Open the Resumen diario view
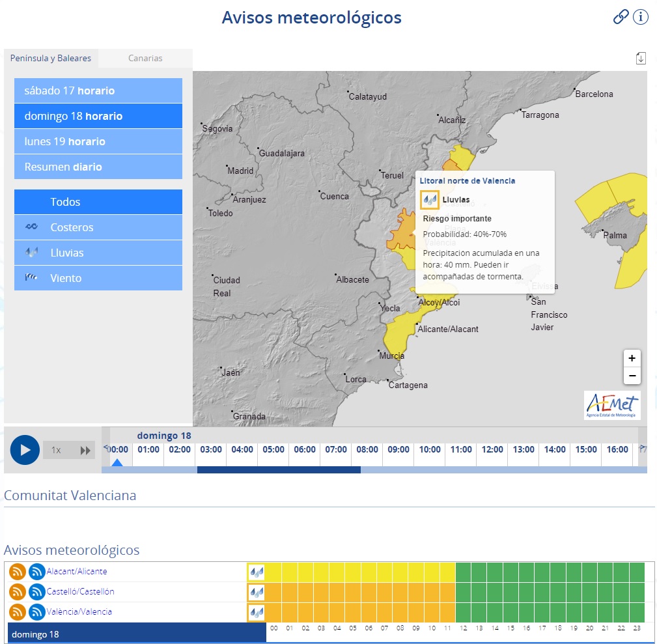Image resolution: width=657 pixels, height=644 pixels. 98,167
